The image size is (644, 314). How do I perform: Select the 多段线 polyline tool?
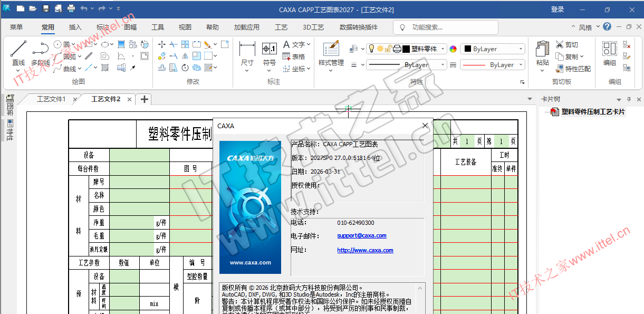tap(40, 53)
